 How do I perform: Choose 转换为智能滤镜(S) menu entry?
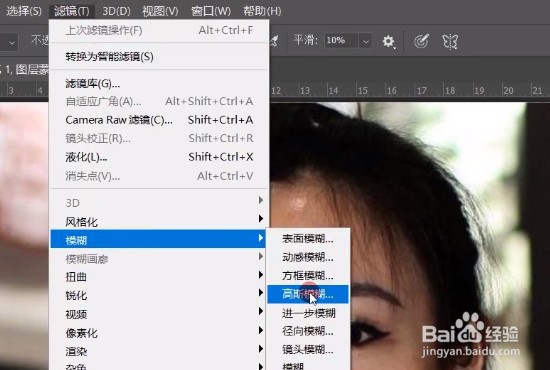[160, 56]
